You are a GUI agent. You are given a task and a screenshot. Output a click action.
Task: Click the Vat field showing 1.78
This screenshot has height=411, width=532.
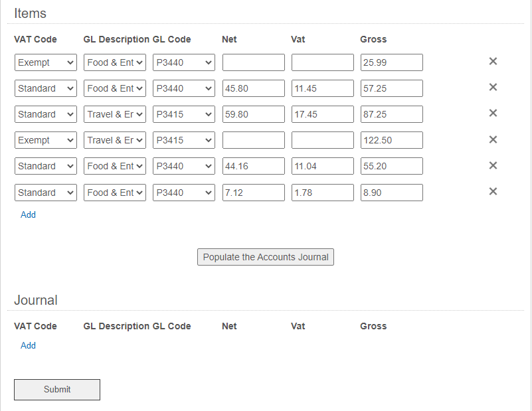[x=322, y=193]
